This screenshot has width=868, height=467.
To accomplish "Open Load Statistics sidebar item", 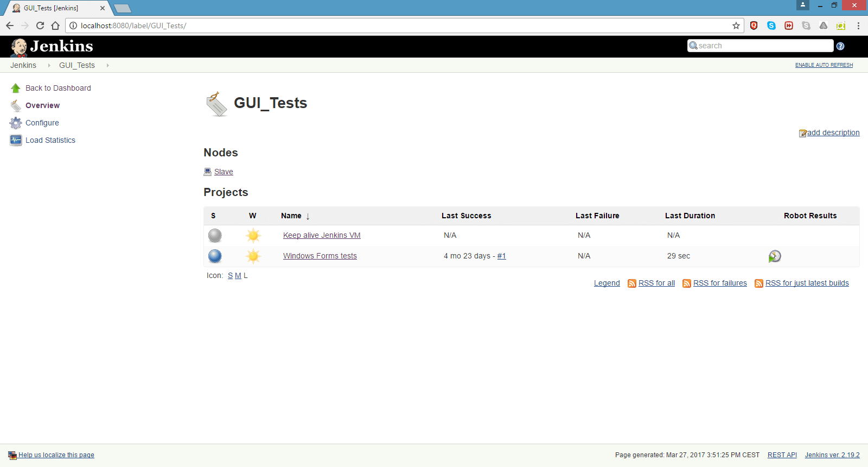I will click(x=50, y=140).
